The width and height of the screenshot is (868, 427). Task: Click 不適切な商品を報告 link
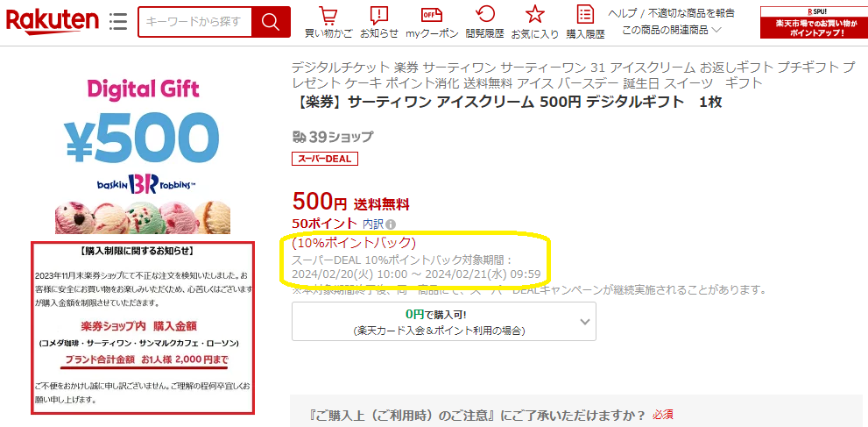(x=691, y=13)
